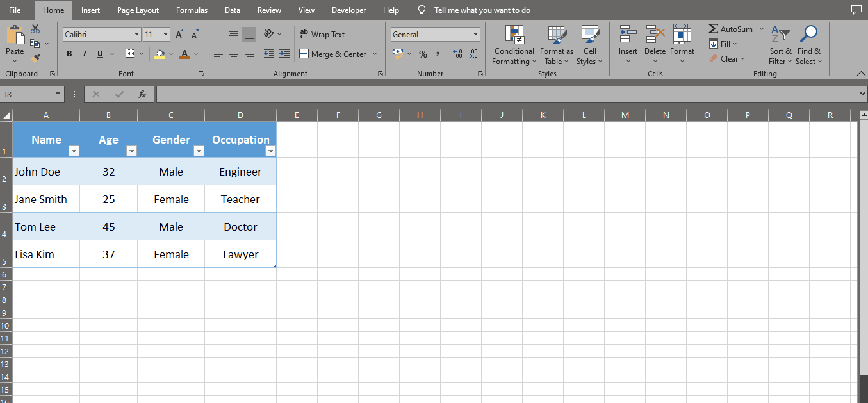Screen dimensions: 868x403
Task: Select the cell containing Tom Lee
Action: [x=35, y=226]
